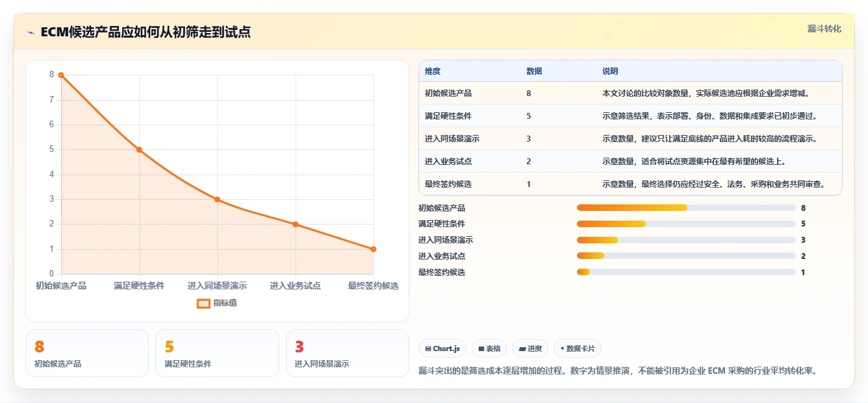Click x-axis label 满足硬性条件
The width and height of the screenshot is (868, 403).
[139, 286]
